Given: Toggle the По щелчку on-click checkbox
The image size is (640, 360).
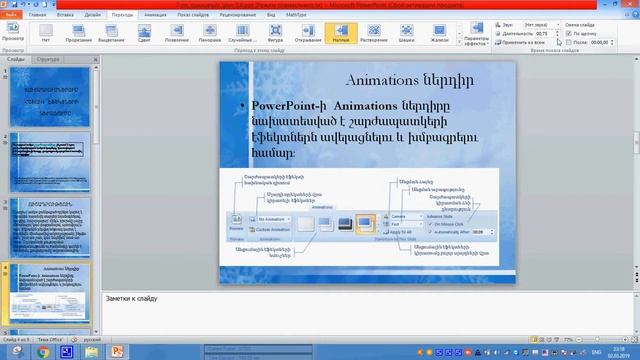Looking at the screenshot, I should pos(569,33).
